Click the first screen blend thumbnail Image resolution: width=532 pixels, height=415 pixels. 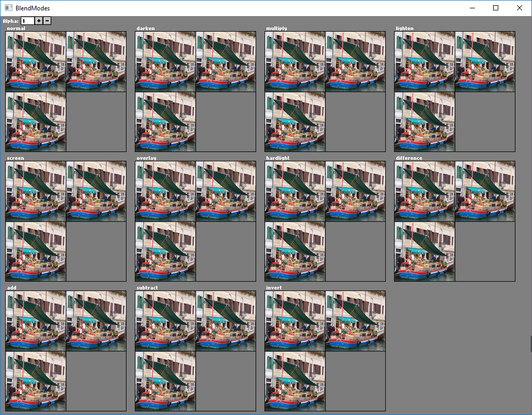point(35,190)
